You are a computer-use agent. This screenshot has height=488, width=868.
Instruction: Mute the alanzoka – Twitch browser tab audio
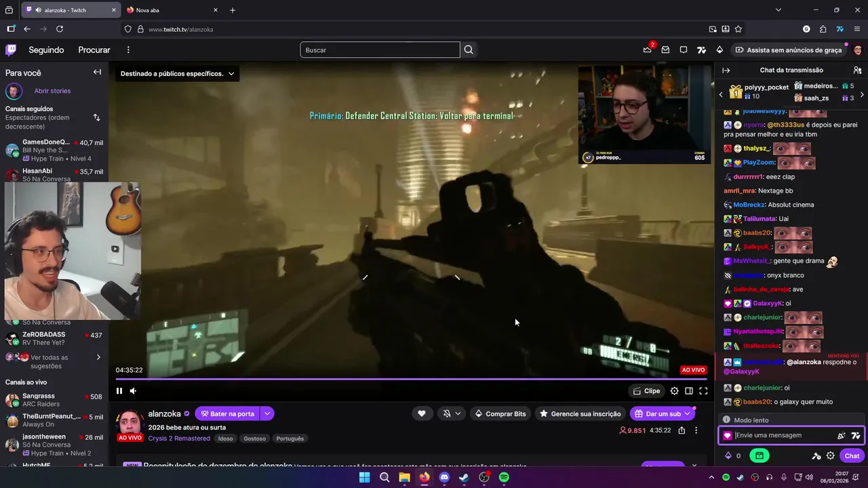(37, 10)
